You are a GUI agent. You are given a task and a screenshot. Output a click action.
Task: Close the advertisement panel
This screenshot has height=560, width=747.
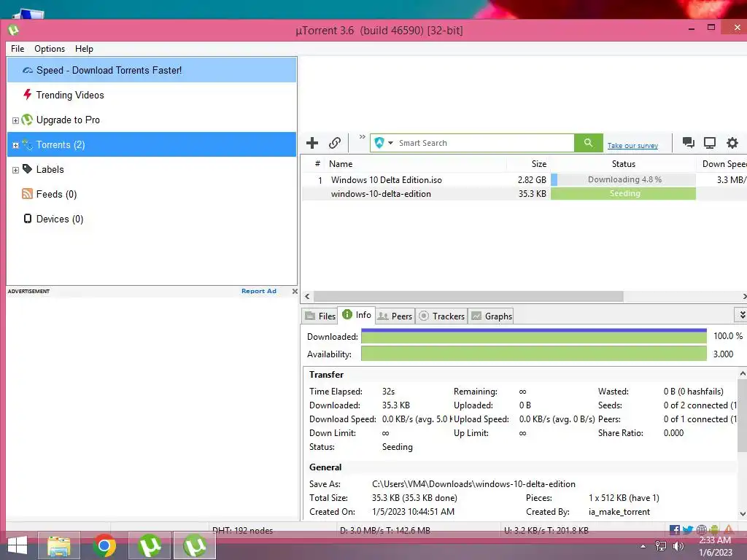click(x=295, y=291)
